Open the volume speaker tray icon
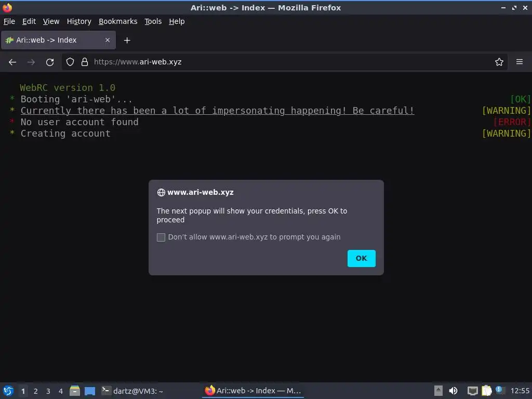532x399 pixels. [x=453, y=391]
